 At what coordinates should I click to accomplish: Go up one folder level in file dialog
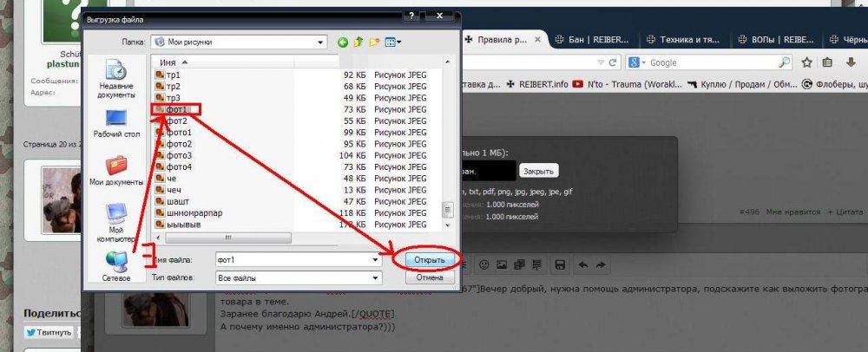358,42
